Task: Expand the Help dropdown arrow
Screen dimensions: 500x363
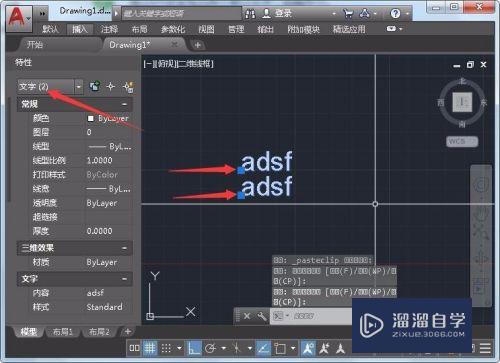Action: click(x=407, y=14)
